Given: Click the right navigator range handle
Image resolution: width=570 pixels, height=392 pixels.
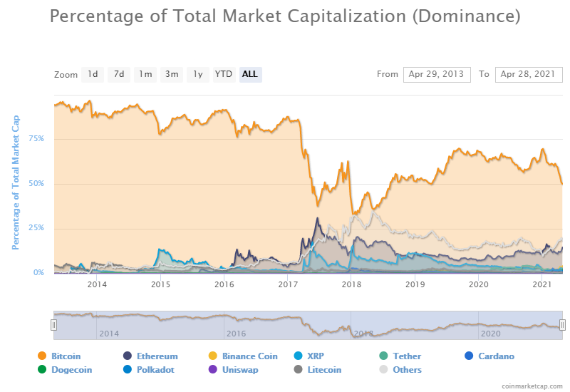Looking at the screenshot, I should 562,325.
